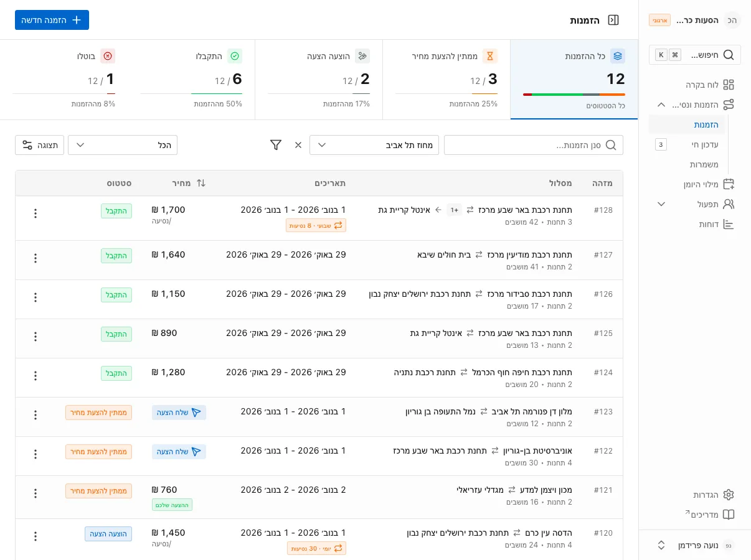Select the כל ההזמנות summary card
The image size is (751, 560).
[574, 80]
